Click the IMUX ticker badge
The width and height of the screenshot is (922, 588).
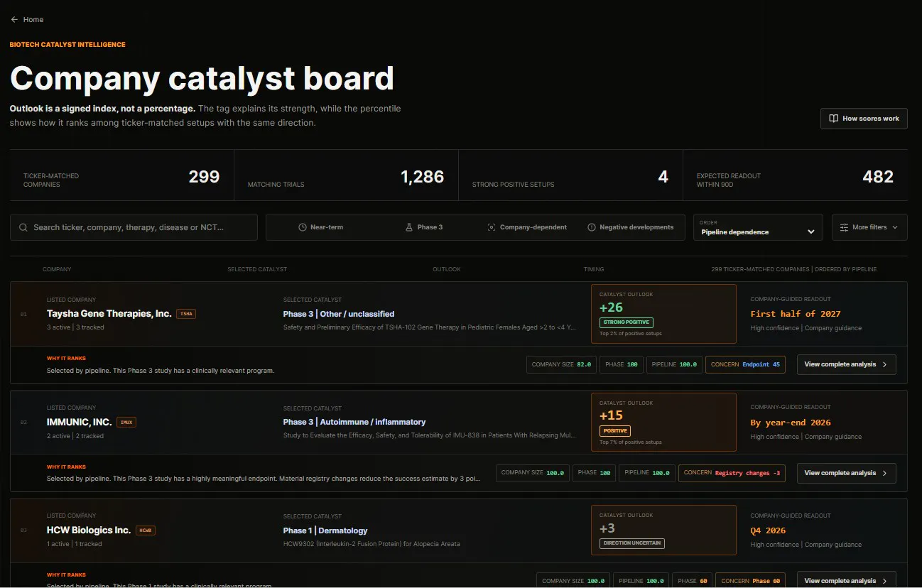pos(126,422)
